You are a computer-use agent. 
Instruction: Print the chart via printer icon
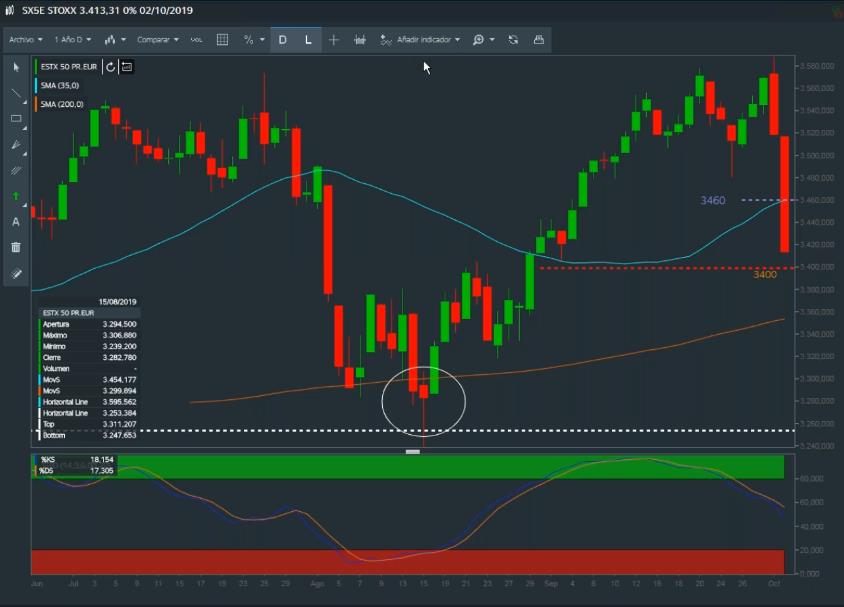tap(538, 40)
